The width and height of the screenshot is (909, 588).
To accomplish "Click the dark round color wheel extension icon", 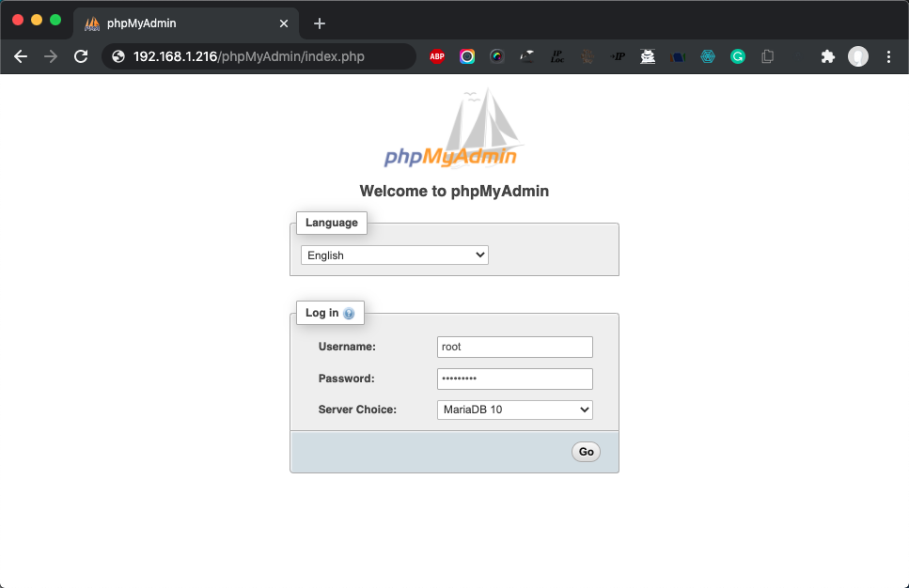I will [x=497, y=56].
